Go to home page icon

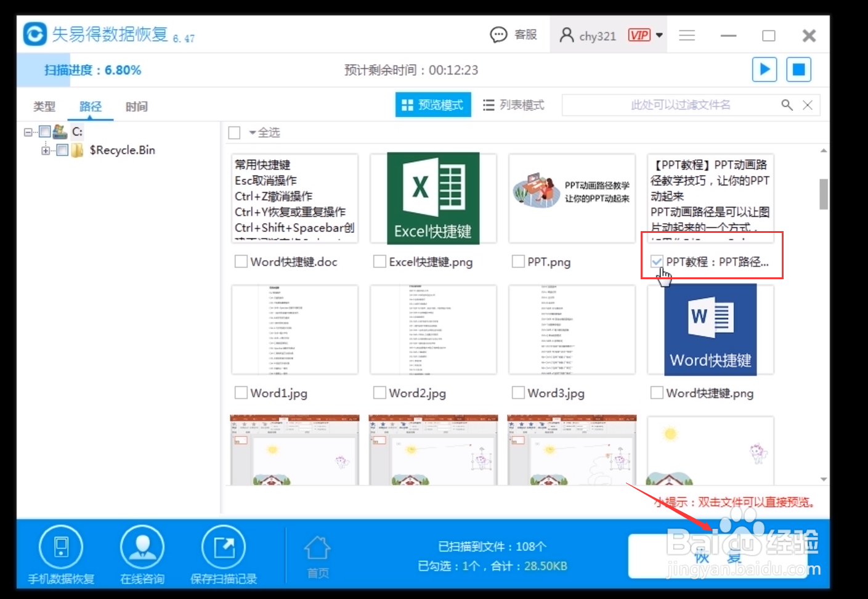pos(317,547)
